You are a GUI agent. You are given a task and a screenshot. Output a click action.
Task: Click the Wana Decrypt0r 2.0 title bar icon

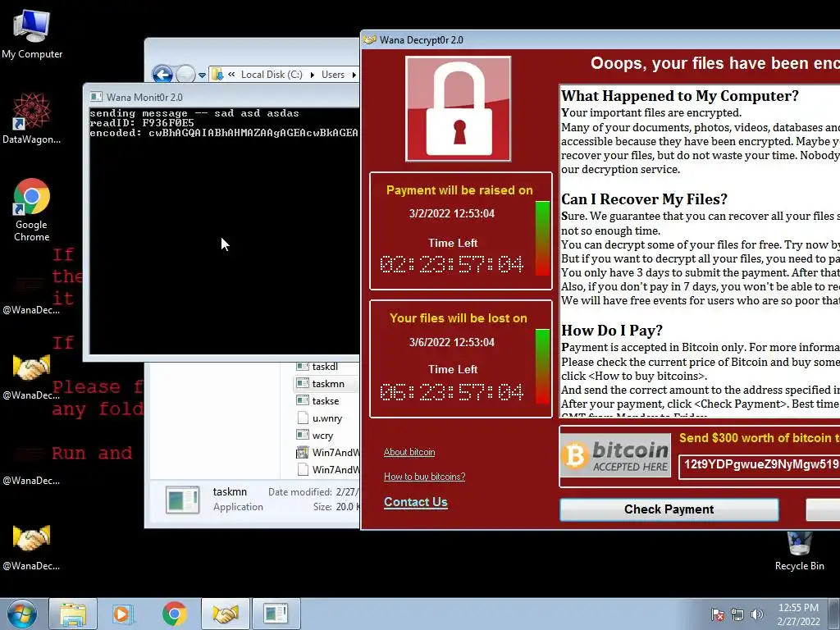pos(370,39)
